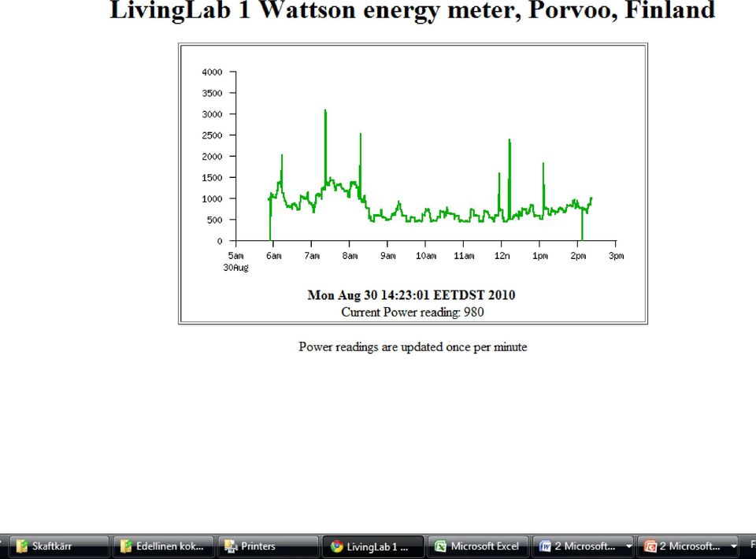
Task: Click the 3000 y-axis label
Action: 212,114
